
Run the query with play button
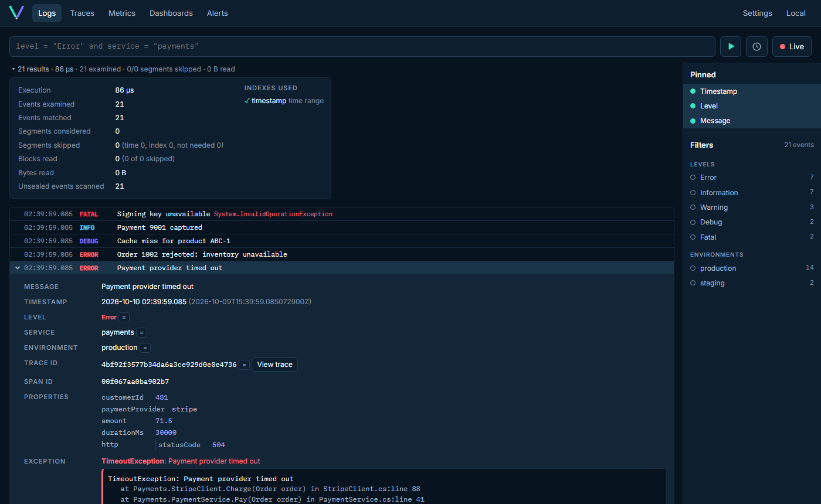pos(731,46)
